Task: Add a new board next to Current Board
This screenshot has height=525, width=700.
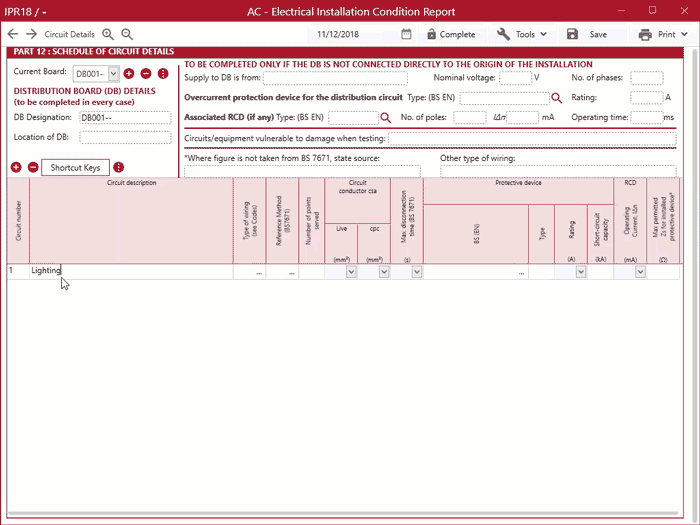Action: pyautogui.click(x=129, y=73)
